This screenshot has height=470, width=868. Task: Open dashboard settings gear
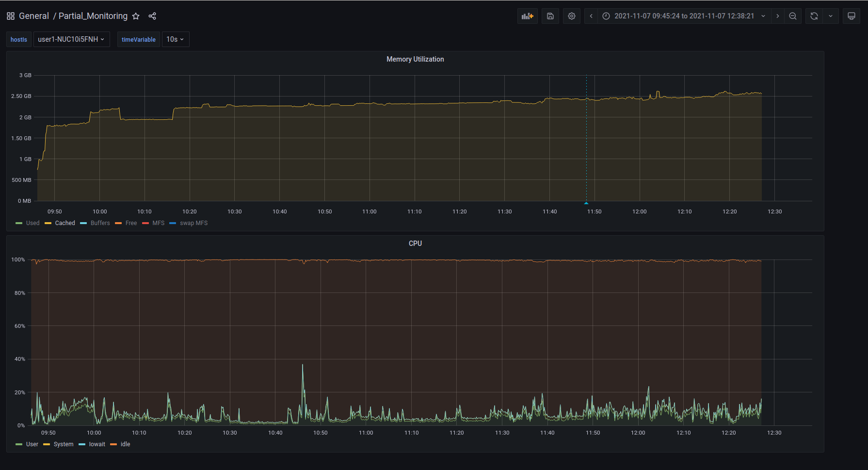(x=572, y=16)
